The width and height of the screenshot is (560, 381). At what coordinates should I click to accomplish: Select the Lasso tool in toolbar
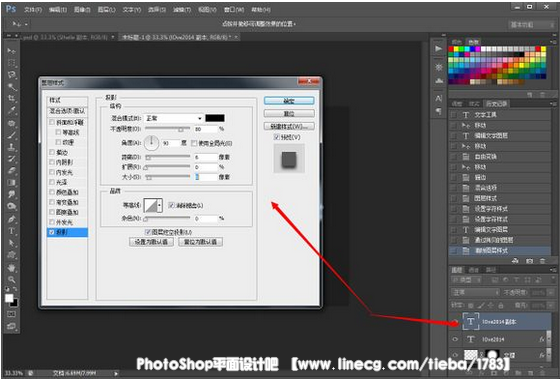point(12,75)
